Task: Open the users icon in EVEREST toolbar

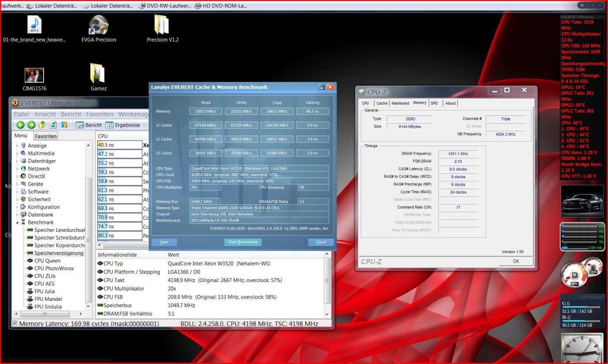Action: tap(64, 125)
